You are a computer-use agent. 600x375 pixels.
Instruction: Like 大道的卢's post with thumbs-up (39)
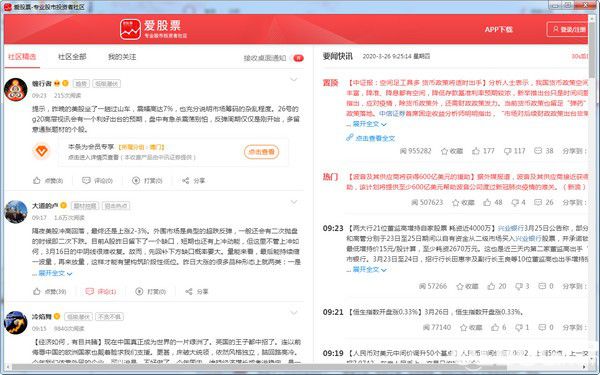click(x=37, y=291)
